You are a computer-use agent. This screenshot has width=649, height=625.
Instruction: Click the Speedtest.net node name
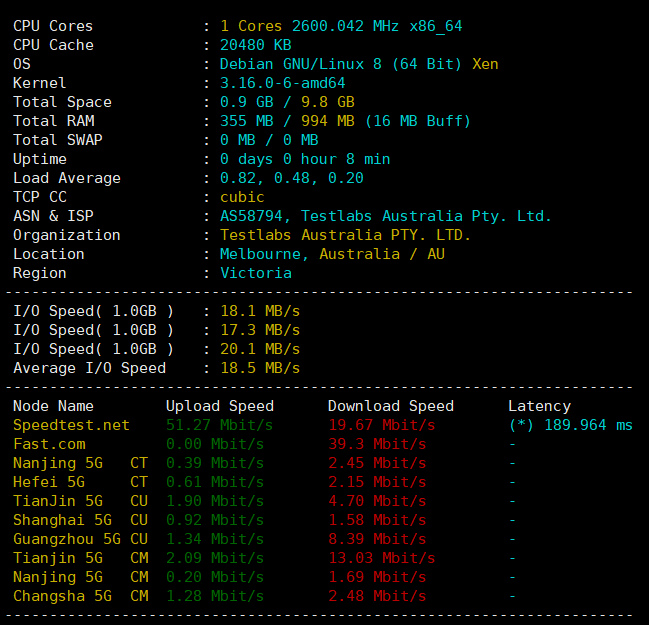71,425
